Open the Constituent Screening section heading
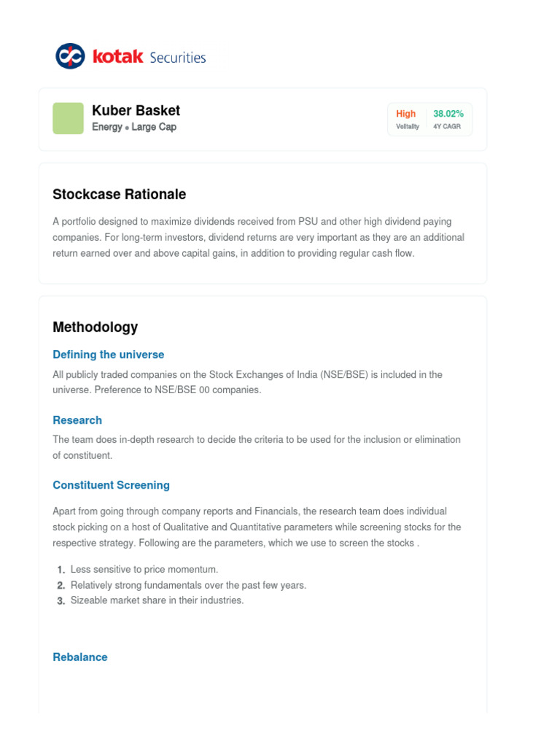Screen dimensions: 560x747 coord(111,485)
